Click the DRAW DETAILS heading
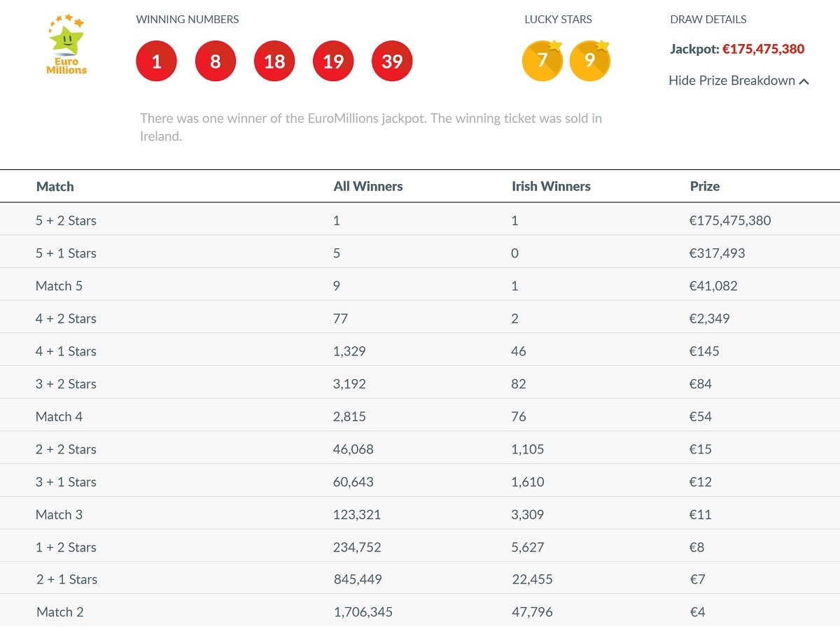 coord(708,20)
